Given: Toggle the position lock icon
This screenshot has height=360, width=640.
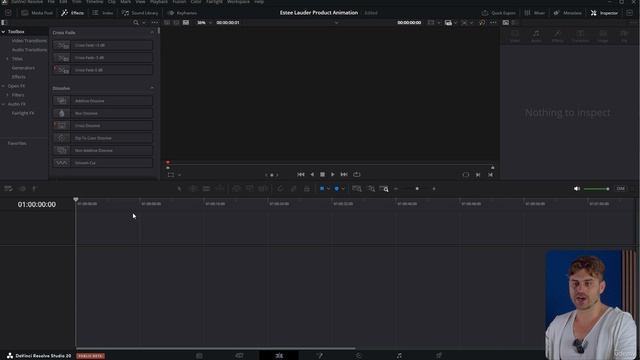Looking at the screenshot, I should pos(307,189).
